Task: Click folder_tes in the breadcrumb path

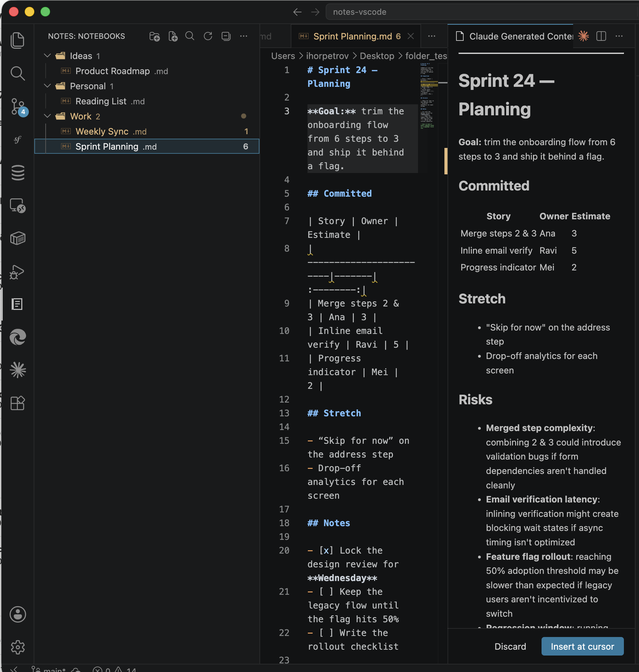Action: tap(426, 56)
